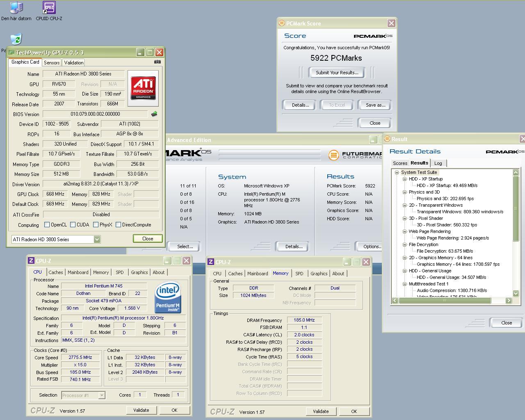Screen dimensions: 525x420
Task: Click Select button in PCMark05 window
Action: tap(185, 247)
